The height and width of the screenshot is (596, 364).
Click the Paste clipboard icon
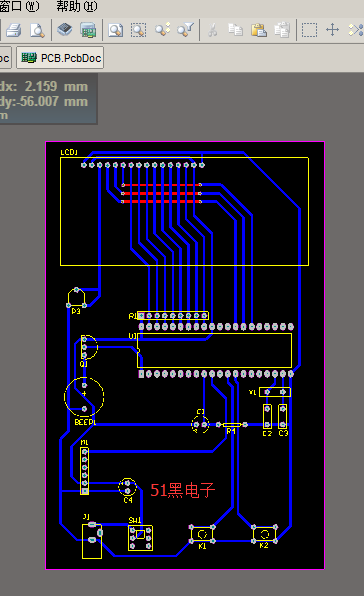(x=259, y=30)
